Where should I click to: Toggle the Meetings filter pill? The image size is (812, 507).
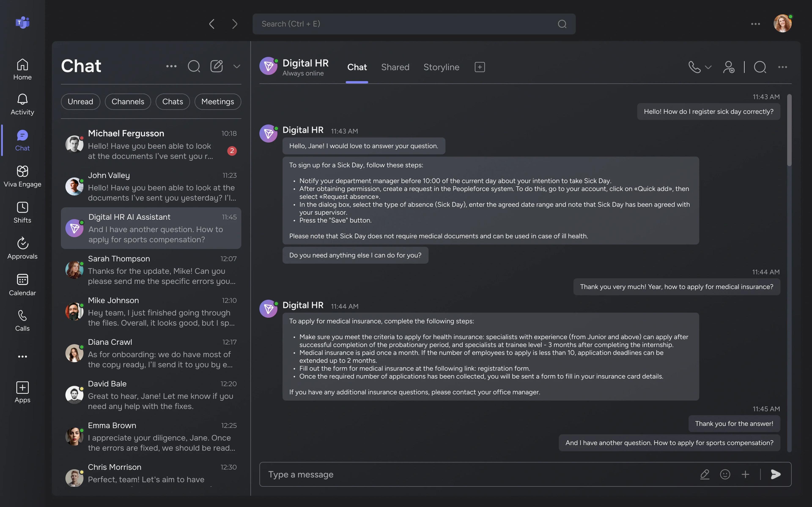tap(217, 102)
